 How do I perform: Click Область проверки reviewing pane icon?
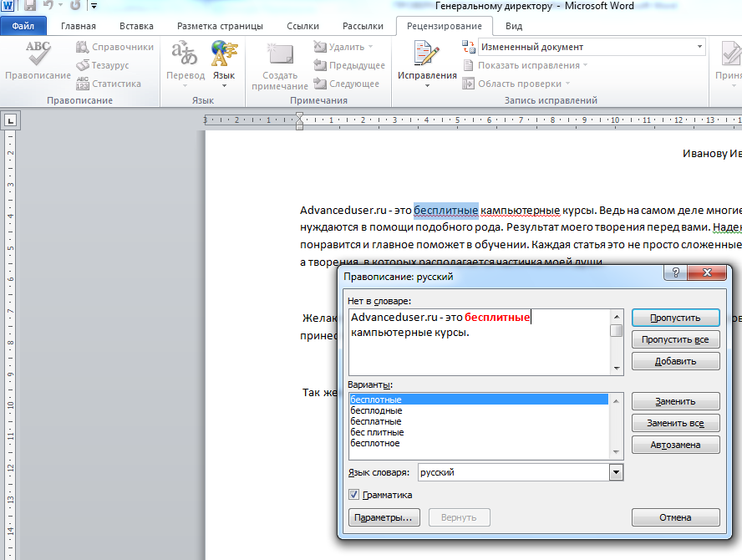[x=468, y=84]
